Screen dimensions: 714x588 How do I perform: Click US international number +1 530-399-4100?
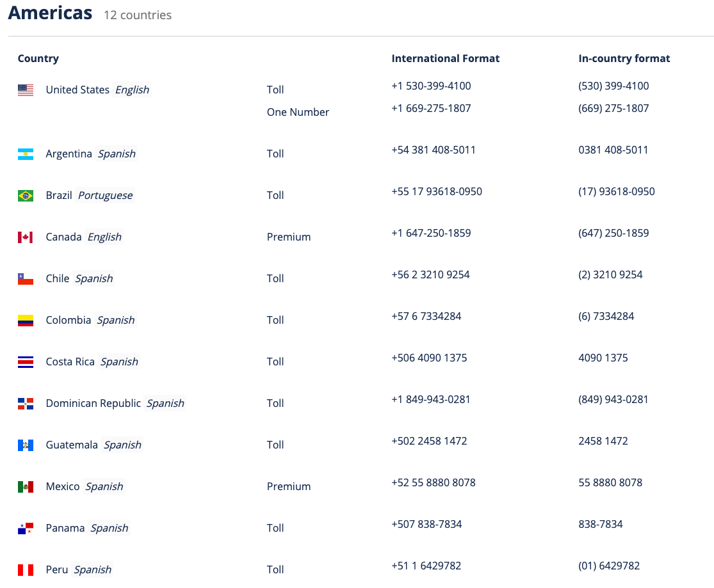pos(431,86)
